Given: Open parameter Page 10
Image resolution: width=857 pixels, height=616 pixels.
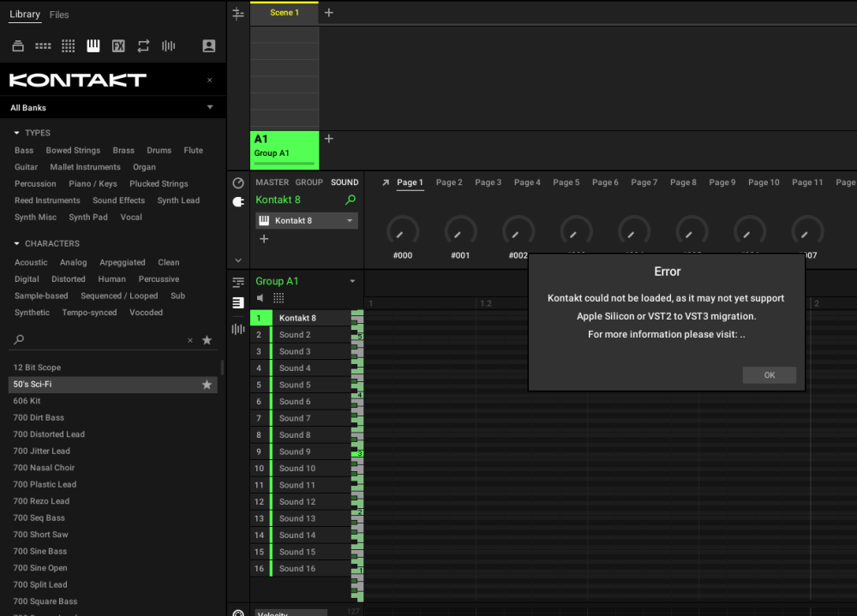Looking at the screenshot, I should tap(764, 182).
